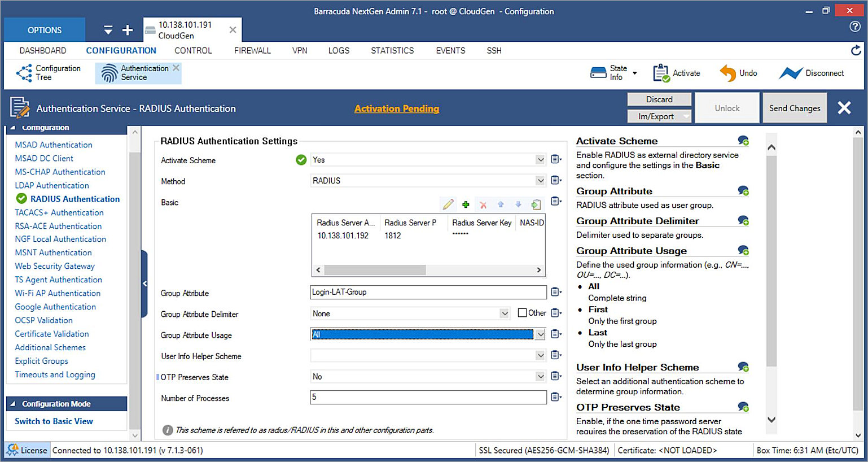Screen dimensions: 868x462
Task: Click the Undo arrow icon
Action: (x=727, y=73)
